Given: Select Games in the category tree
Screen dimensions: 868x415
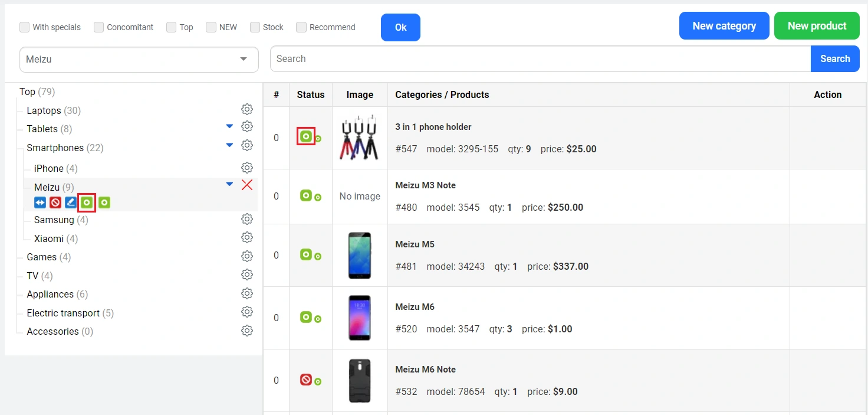Looking at the screenshot, I should tap(41, 257).
